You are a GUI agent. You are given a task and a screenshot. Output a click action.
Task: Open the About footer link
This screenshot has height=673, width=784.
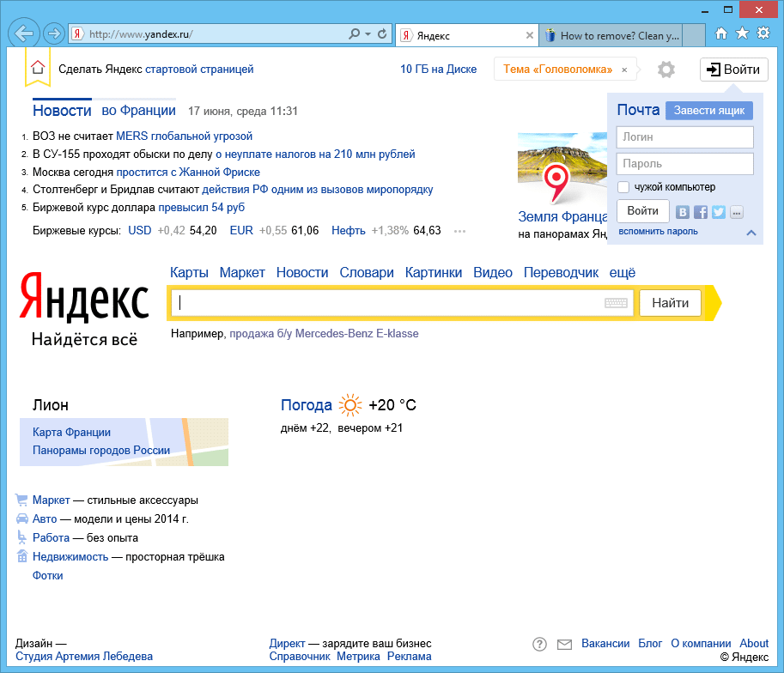pyautogui.click(x=754, y=644)
